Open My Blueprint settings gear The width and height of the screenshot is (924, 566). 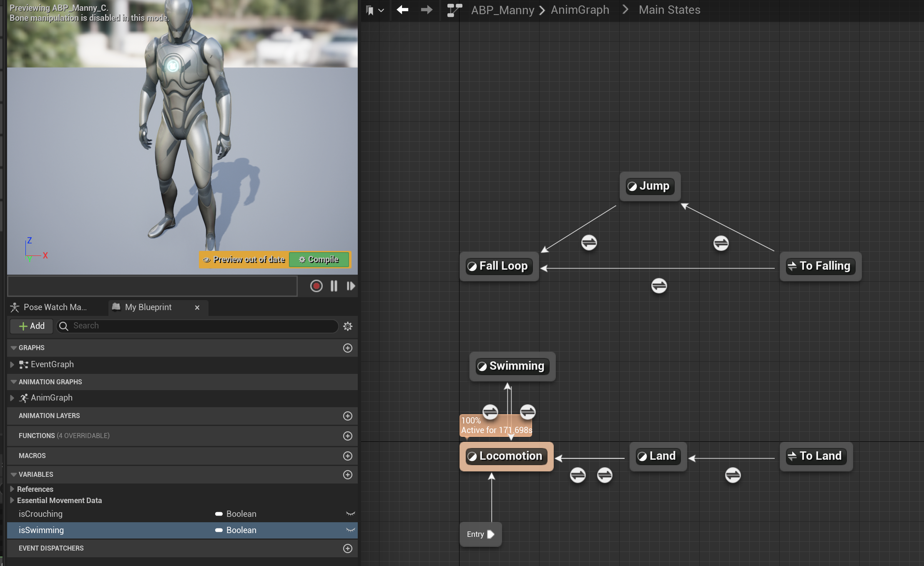pos(348,326)
